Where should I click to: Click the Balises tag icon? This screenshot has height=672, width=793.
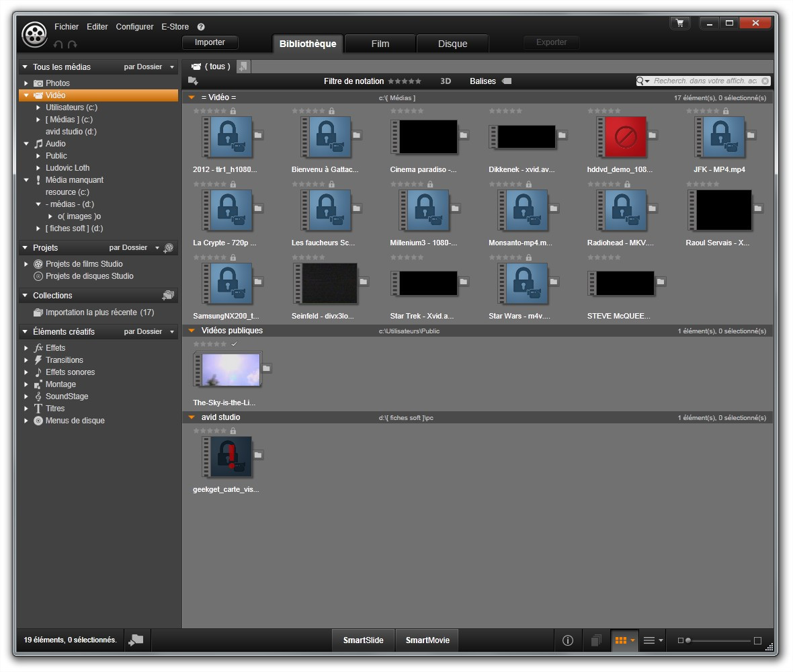coord(507,81)
